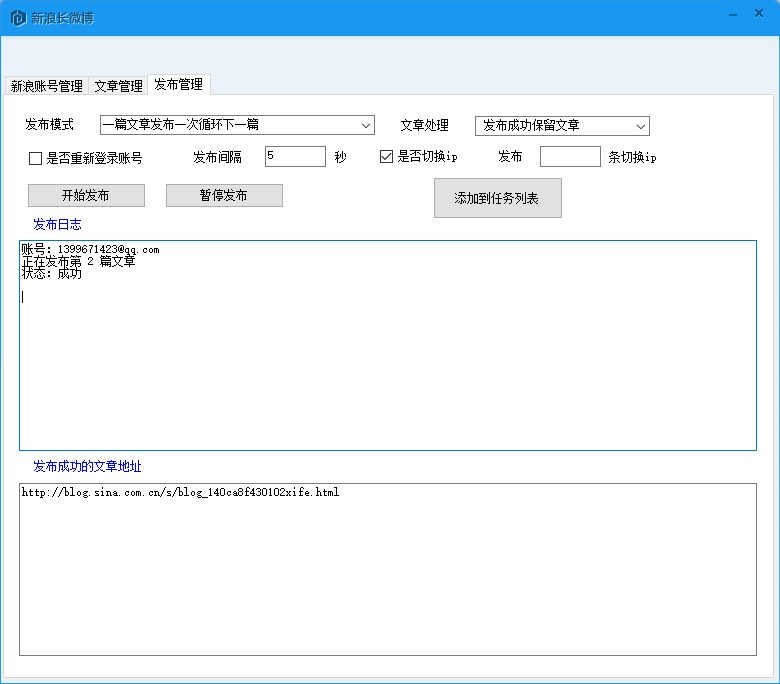Click the 状态: 成功 line in log
This screenshot has height=684, width=780.
pyautogui.click(x=52, y=274)
